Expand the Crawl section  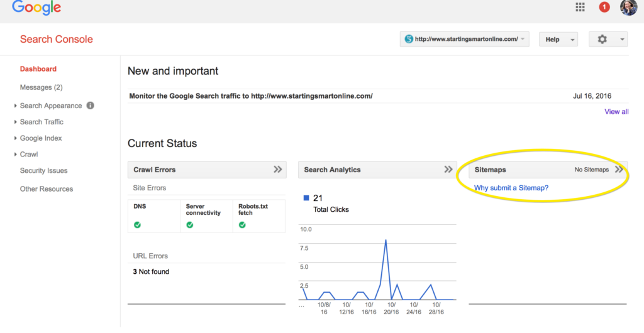tap(16, 155)
